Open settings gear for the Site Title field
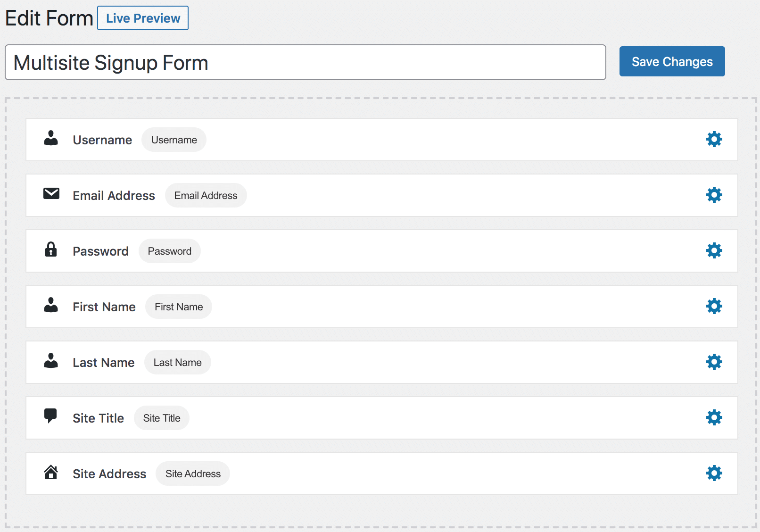 pyautogui.click(x=714, y=417)
